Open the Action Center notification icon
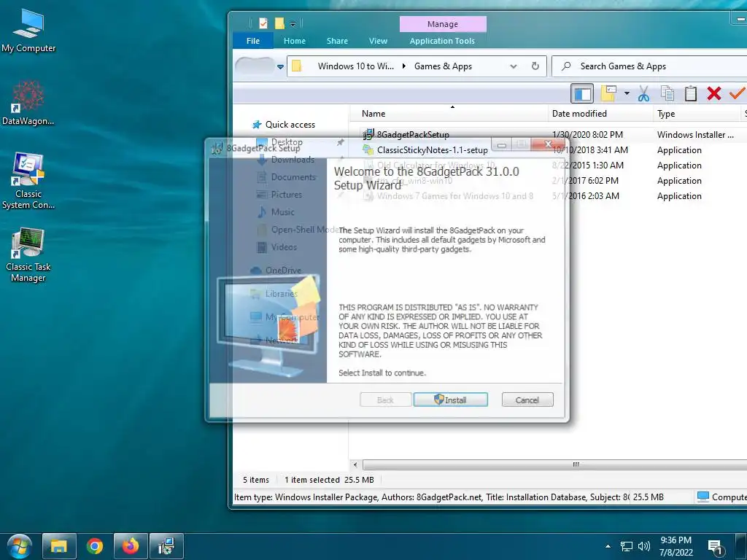 pos(716,547)
